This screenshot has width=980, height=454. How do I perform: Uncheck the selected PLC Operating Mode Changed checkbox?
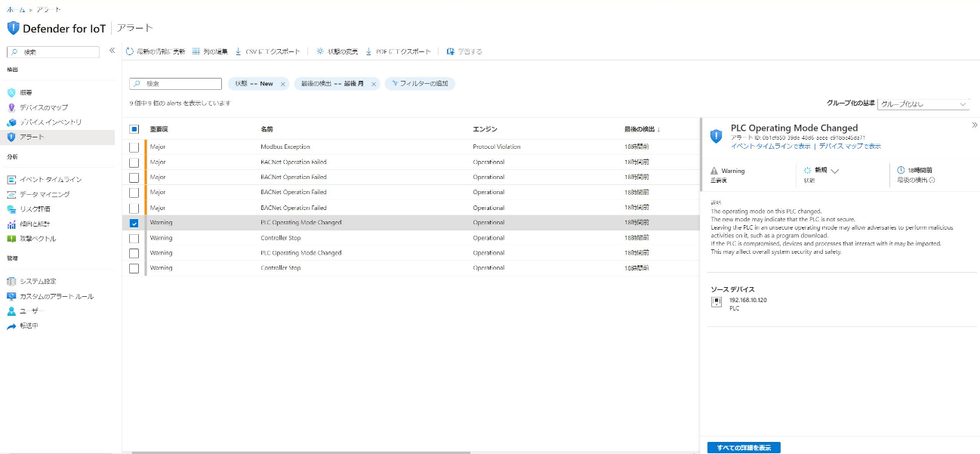[134, 223]
